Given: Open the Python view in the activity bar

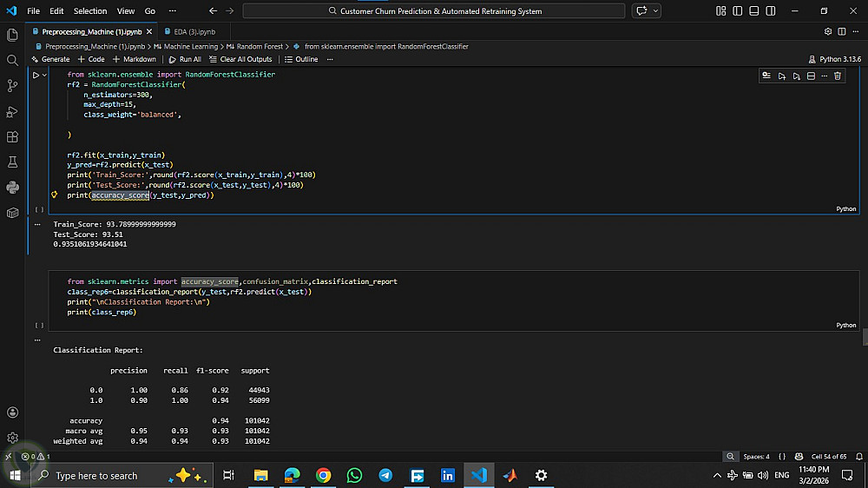Looking at the screenshot, I should pyautogui.click(x=12, y=187).
